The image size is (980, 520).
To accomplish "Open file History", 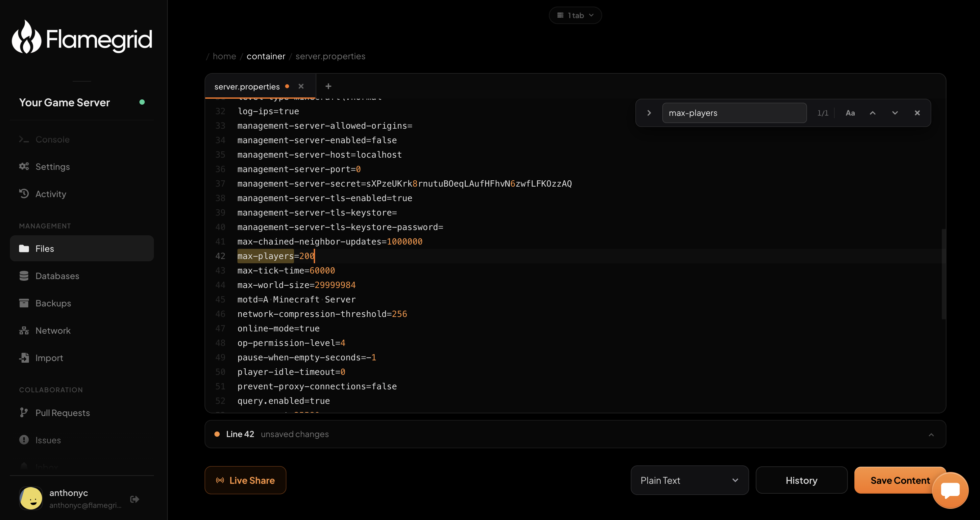I will pos(801,481).
